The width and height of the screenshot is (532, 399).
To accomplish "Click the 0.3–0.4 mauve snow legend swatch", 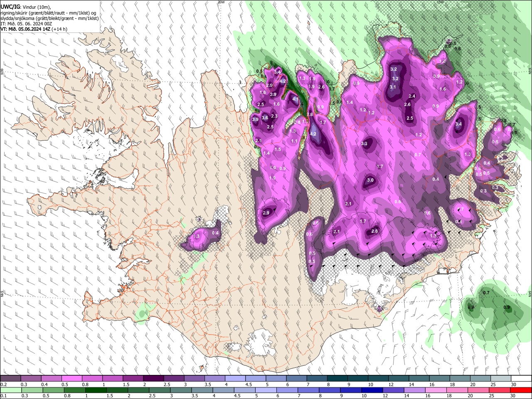I will (31, 378).
